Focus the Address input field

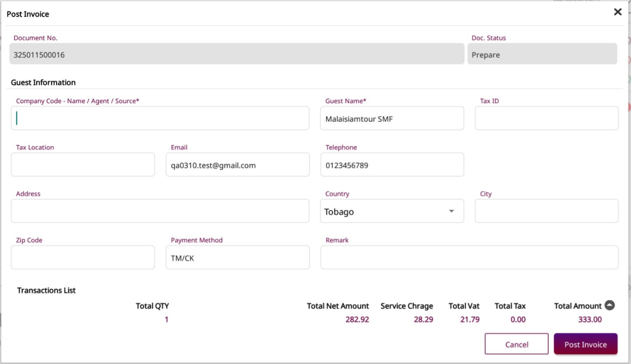coord(160,211)
